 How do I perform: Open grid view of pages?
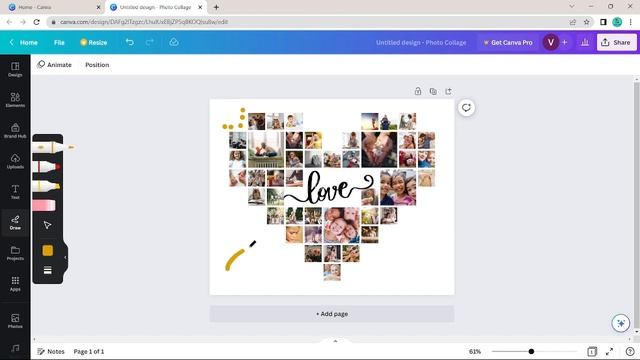[592, 351]
